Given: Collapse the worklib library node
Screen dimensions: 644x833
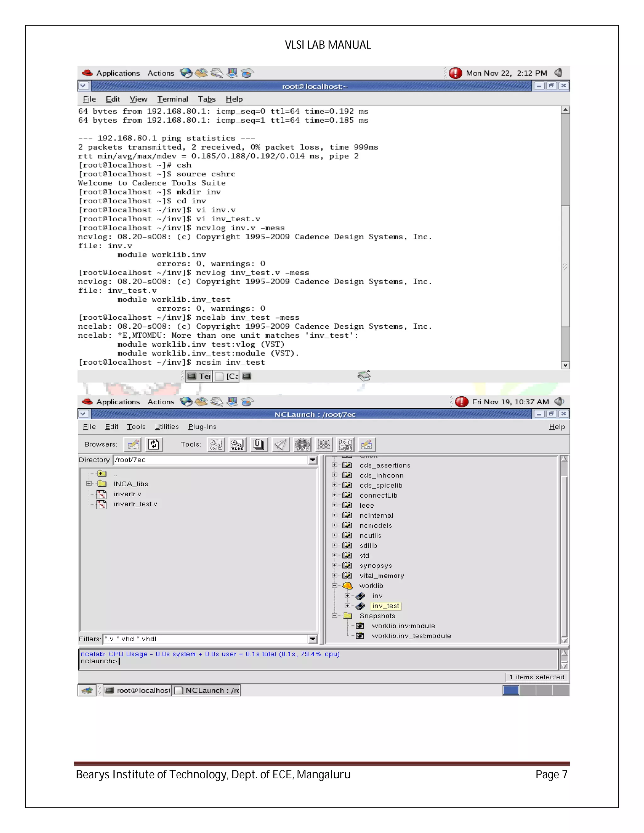Looking at the screenshot, I should pos(335,586).
